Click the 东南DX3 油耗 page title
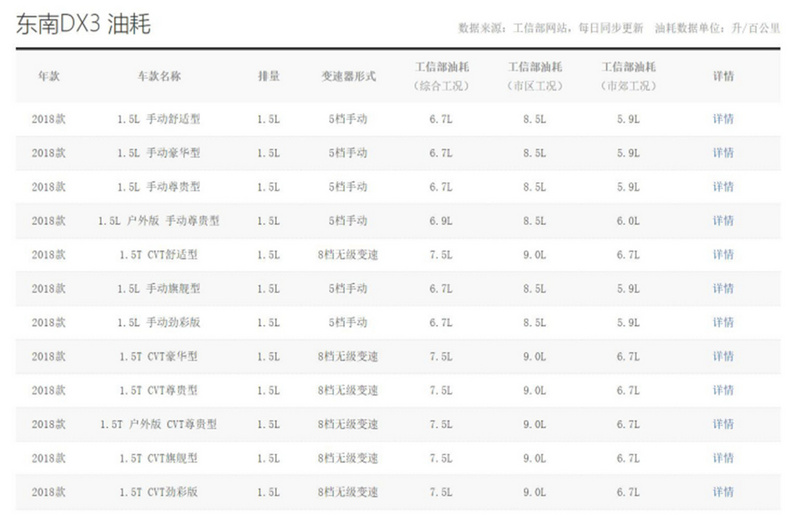Screen dimensions: 800x518 (x=83, y=24)
